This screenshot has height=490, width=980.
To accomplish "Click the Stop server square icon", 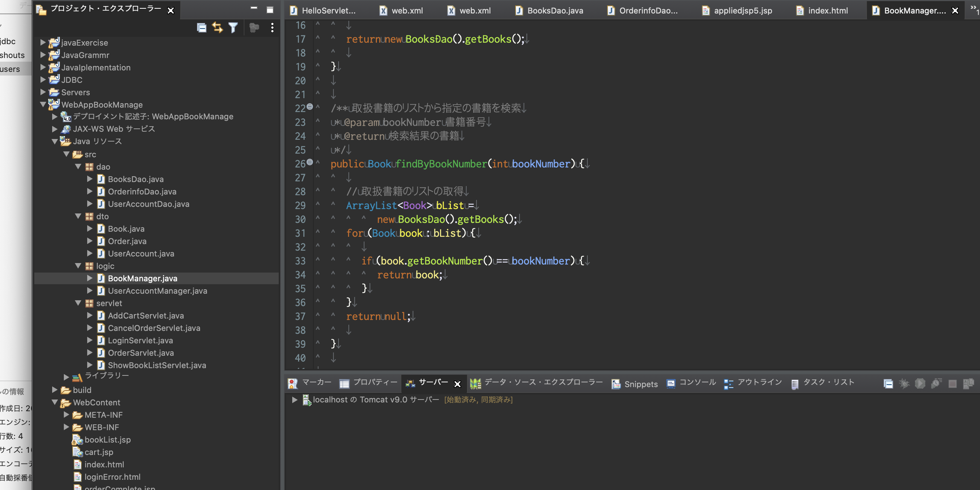I will [952, 383].
